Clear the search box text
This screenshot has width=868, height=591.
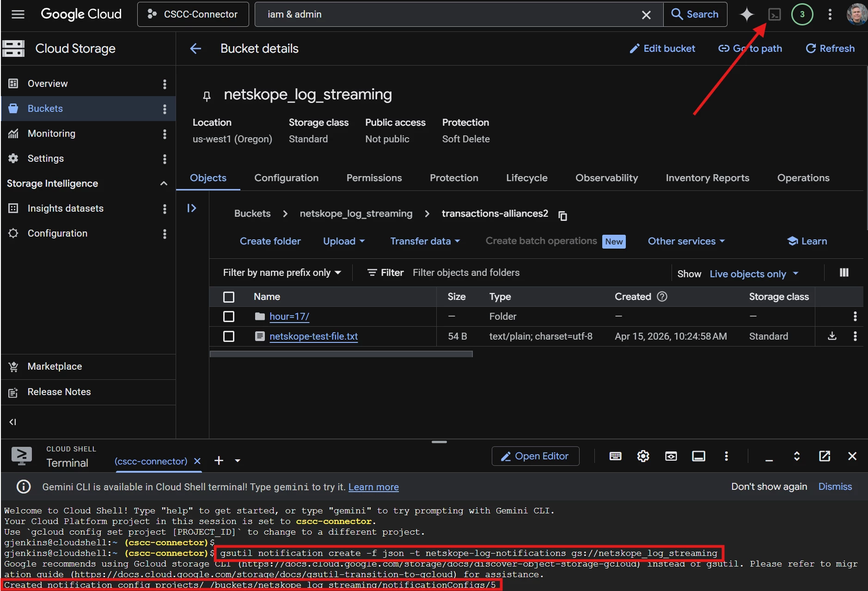pos(646,15)
